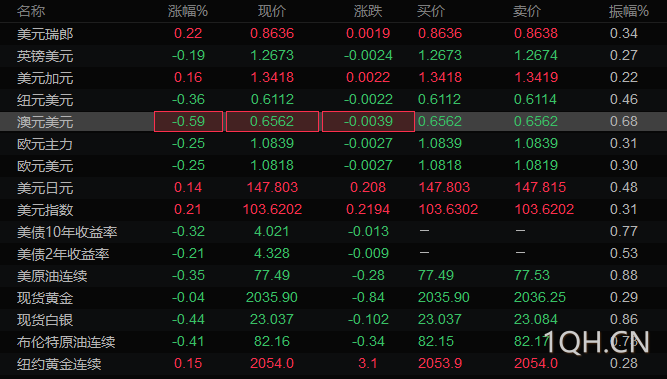Viewport: 667px width, 379px height.
Task: Click 澳元美元 change percent -0.59
Action: (188, 121)
